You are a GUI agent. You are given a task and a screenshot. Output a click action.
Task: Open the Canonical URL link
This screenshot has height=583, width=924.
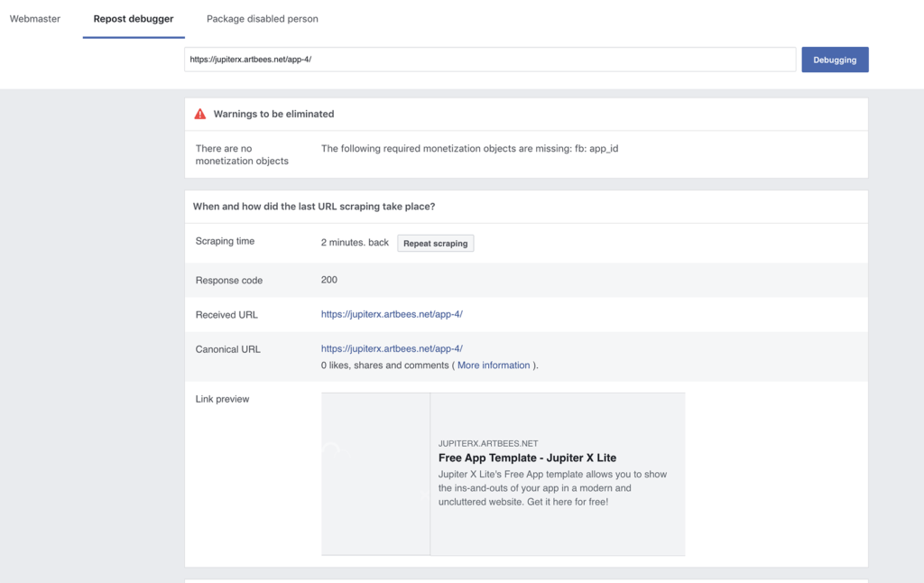click(x=392, y=349)
